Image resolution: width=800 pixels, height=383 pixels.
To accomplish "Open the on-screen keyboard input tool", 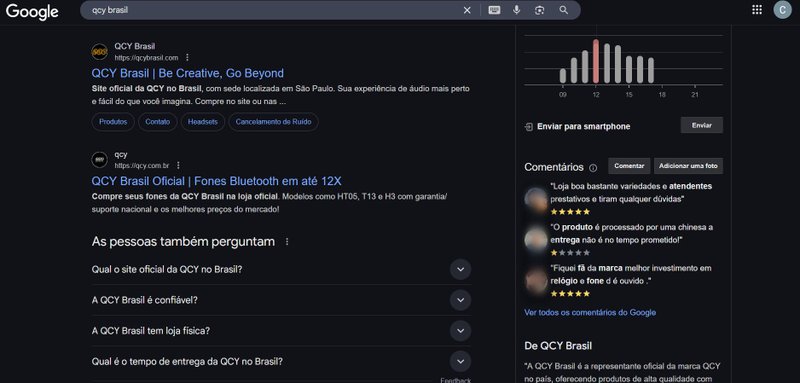I will 494,10.
